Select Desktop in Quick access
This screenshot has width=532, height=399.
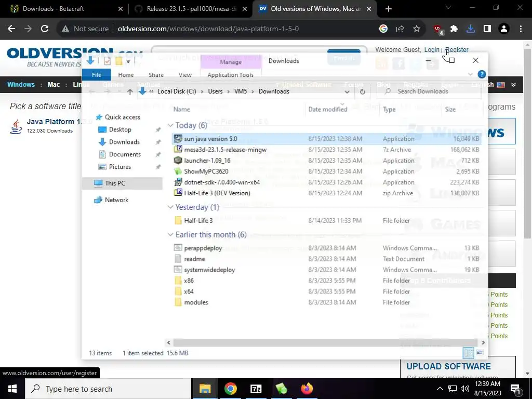coord(120,129)
